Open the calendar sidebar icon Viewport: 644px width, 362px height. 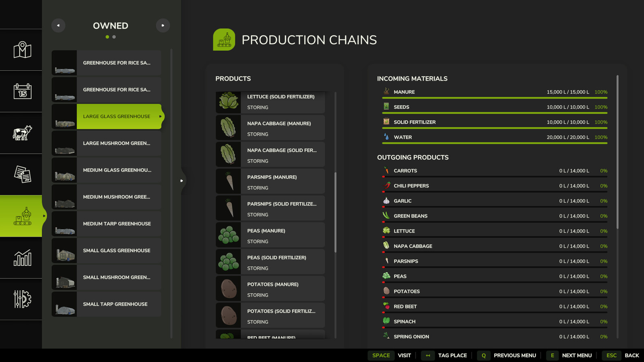click(x=22, y=91)
